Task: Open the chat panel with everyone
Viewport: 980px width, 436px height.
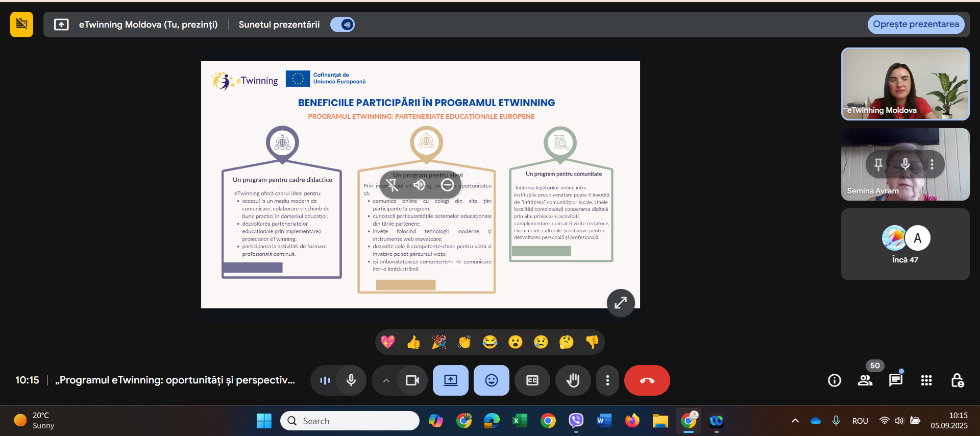Action: pos(896,380)
